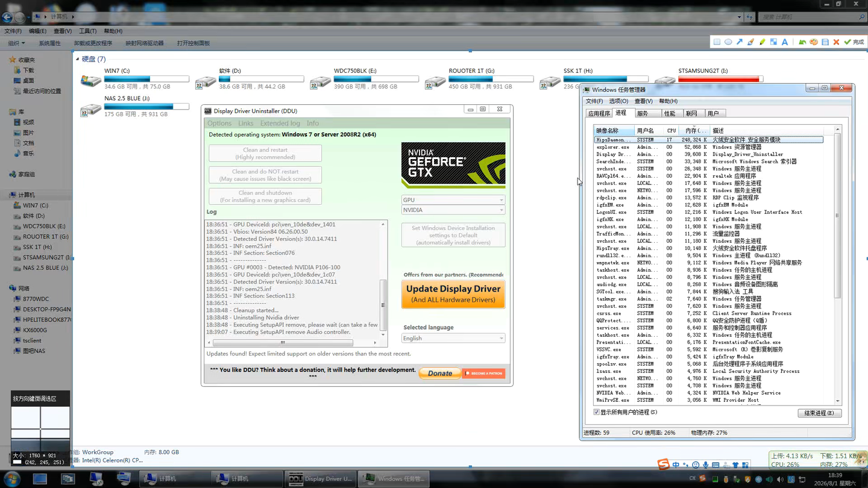
Task: Pick the arrow drawing tool
Action: tap(740, 42)
